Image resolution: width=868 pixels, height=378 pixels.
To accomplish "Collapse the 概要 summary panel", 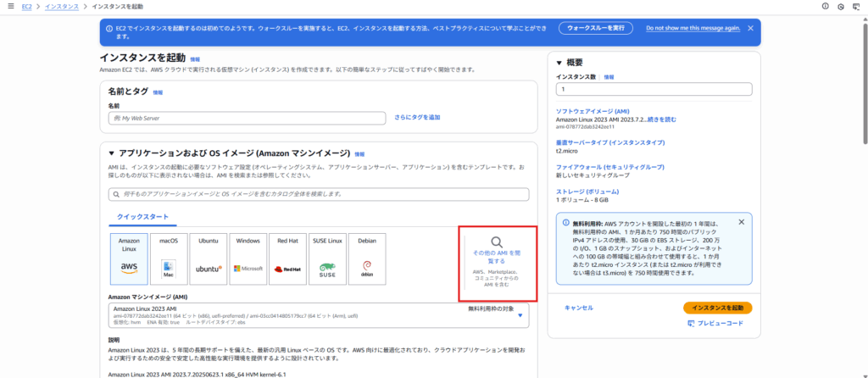I will click(x=559, y=63).
